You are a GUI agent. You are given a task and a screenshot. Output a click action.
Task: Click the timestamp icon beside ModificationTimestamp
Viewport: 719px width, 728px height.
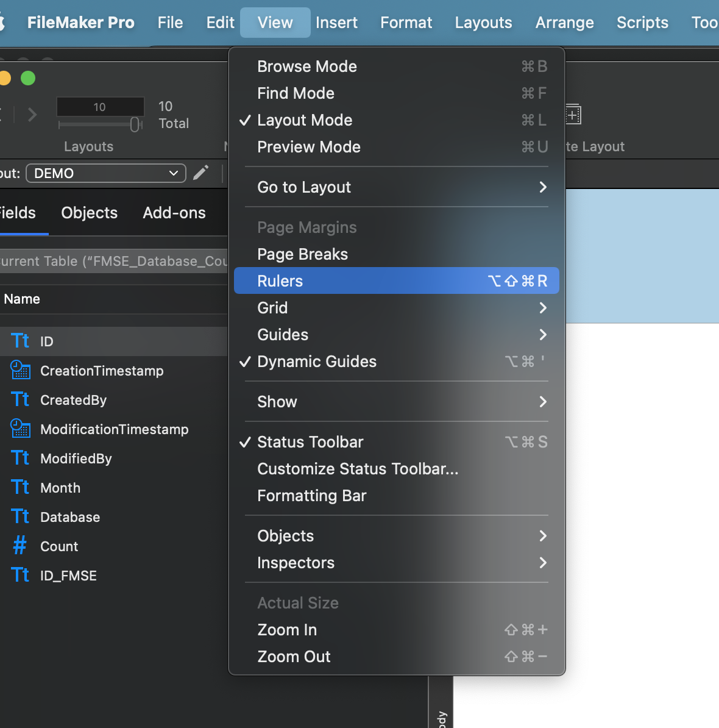coord(20,429)
